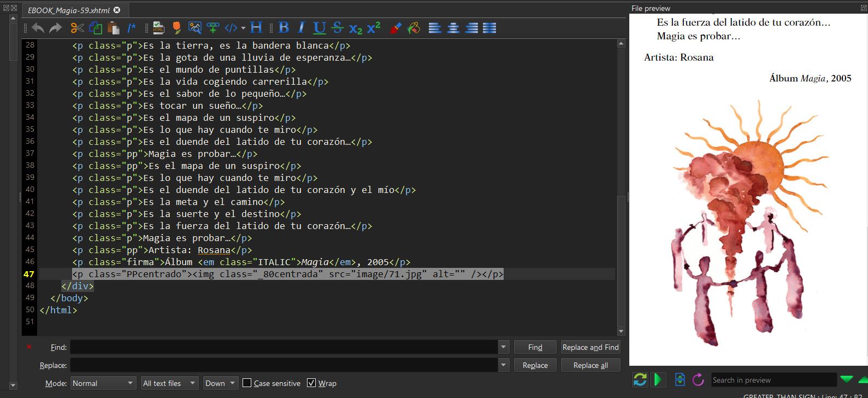
Task: Italicize the selected text
Action: 302,28
